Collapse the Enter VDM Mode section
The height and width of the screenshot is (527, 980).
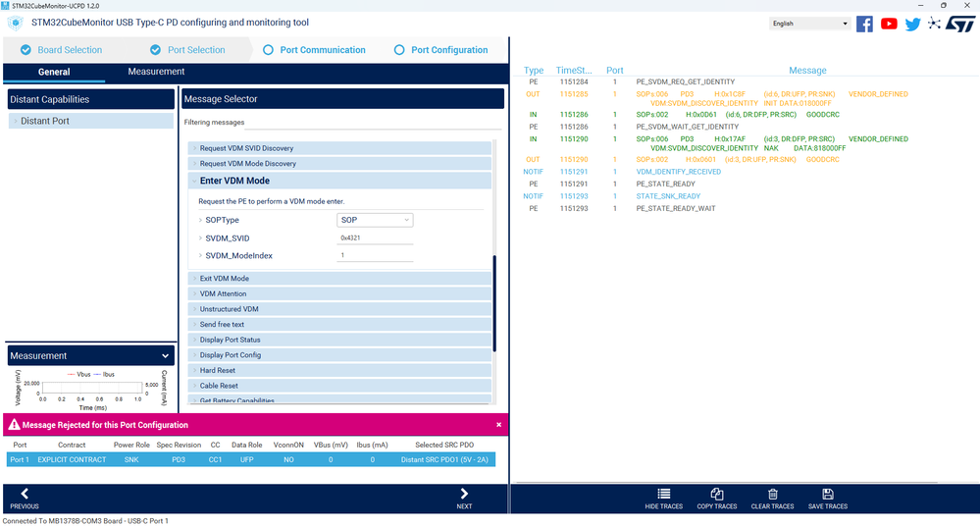[x=339, y=181]
